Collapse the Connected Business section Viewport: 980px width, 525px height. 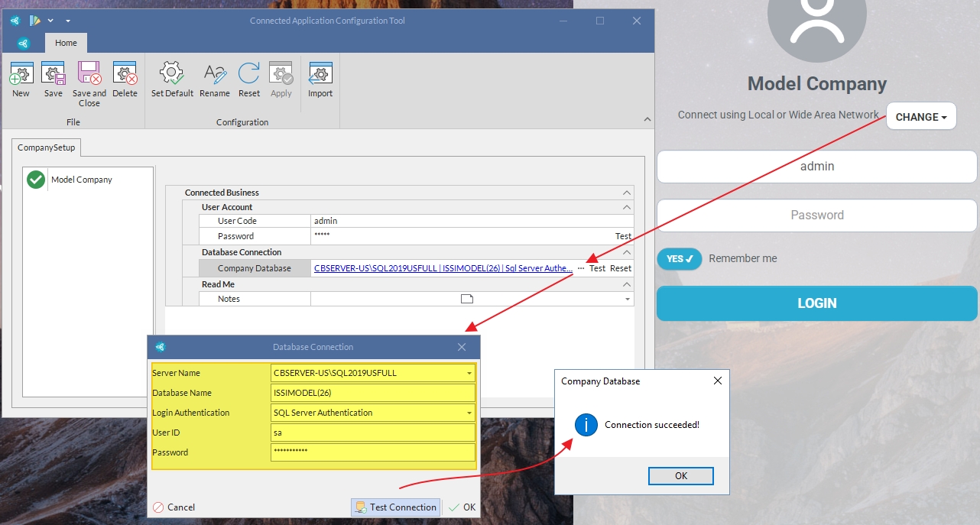627,193
